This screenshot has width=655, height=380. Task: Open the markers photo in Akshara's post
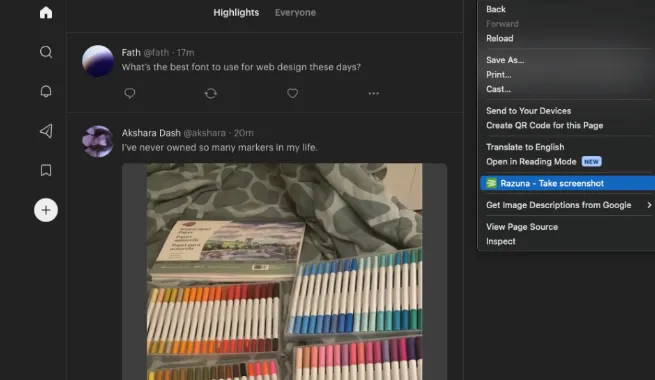click(284, 271)
